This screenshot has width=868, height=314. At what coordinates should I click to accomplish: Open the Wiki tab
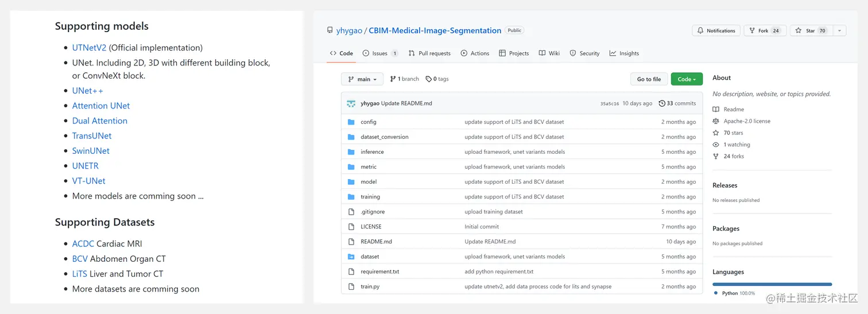pos(549,53)
